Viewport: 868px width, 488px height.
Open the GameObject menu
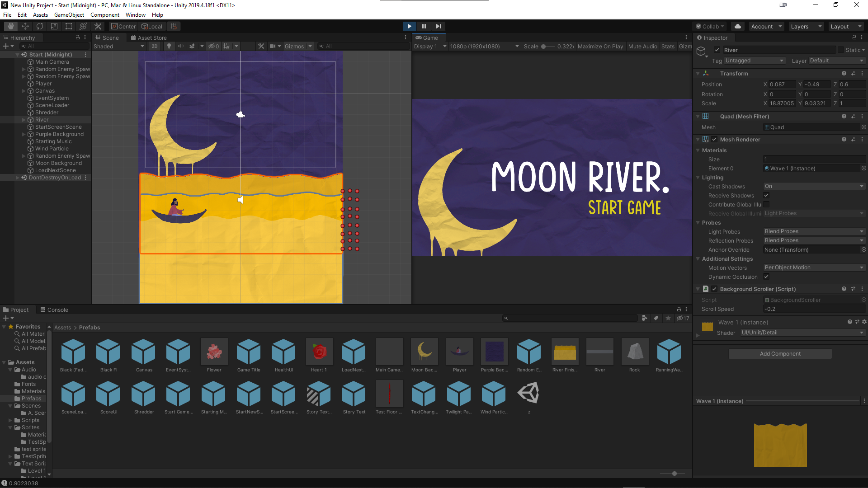point(69,15)
